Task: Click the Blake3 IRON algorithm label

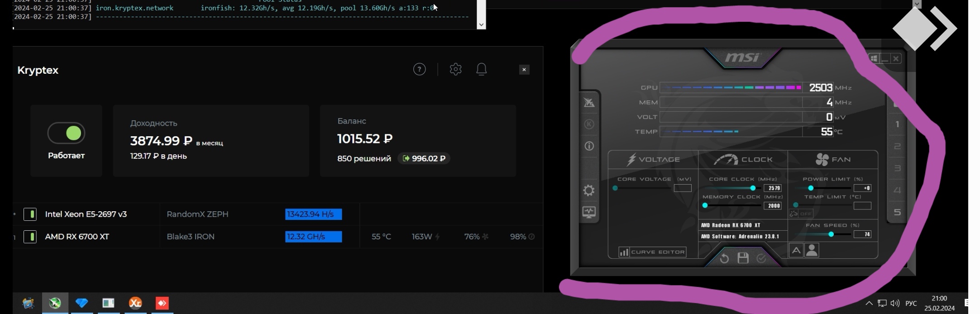Action: pos(191,237)
